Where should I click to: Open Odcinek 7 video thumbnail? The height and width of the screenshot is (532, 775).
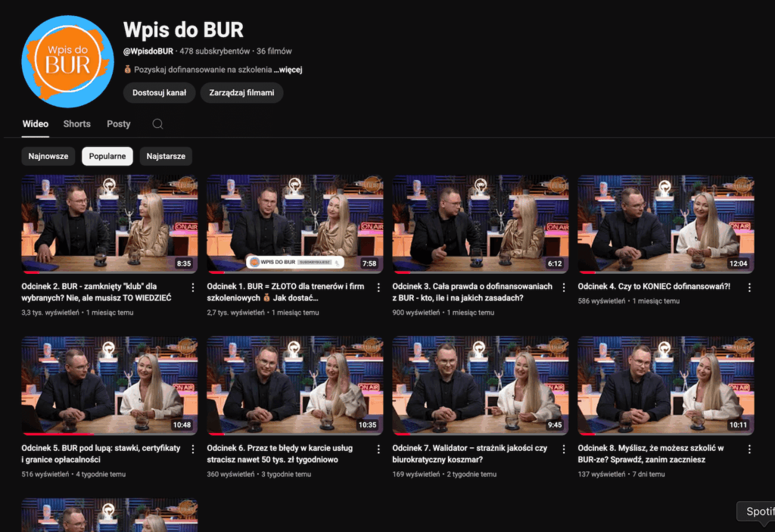(x=481, y=386)
